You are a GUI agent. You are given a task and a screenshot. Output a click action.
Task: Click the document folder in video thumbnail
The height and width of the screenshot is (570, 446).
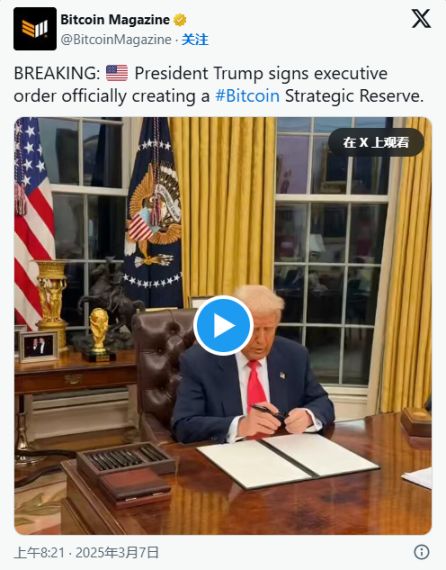(x=288, y=460)
